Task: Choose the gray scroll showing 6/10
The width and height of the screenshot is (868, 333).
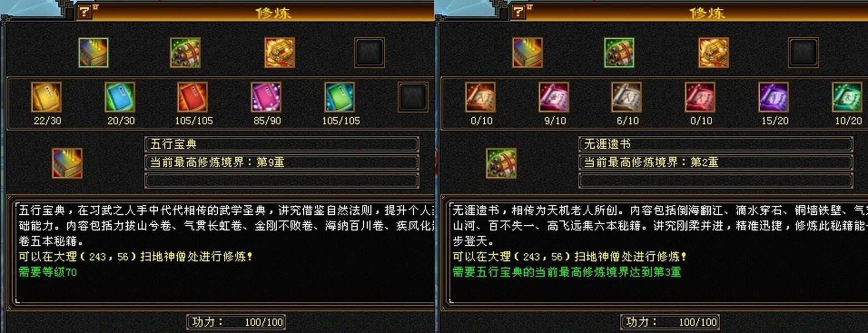Action: point(626,97)
